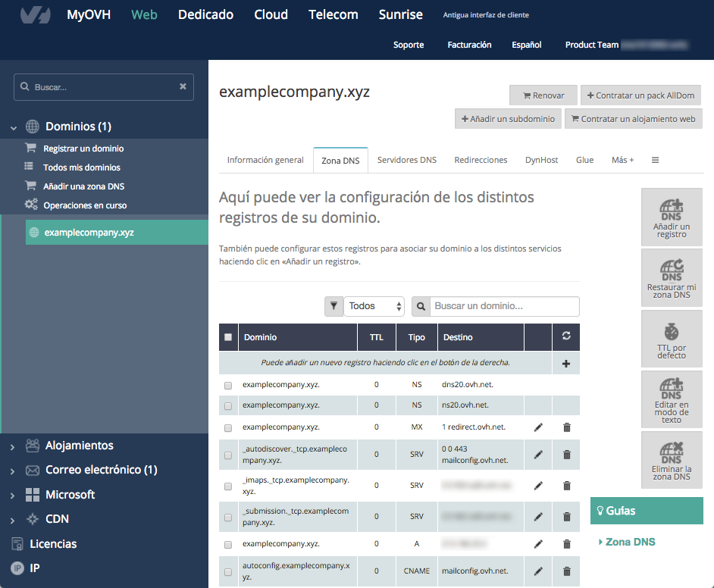
Task: Edit the _autodiscover SRV record
Action: tap(538, 454)
